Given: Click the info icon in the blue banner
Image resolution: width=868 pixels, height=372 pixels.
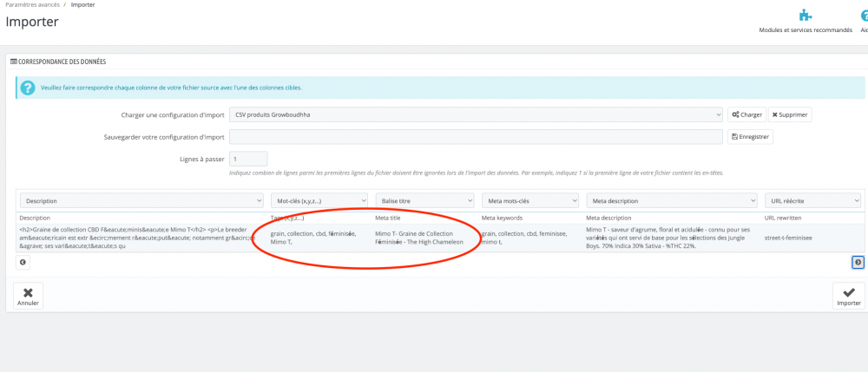Looking at the screenshot, I should 28,88.
